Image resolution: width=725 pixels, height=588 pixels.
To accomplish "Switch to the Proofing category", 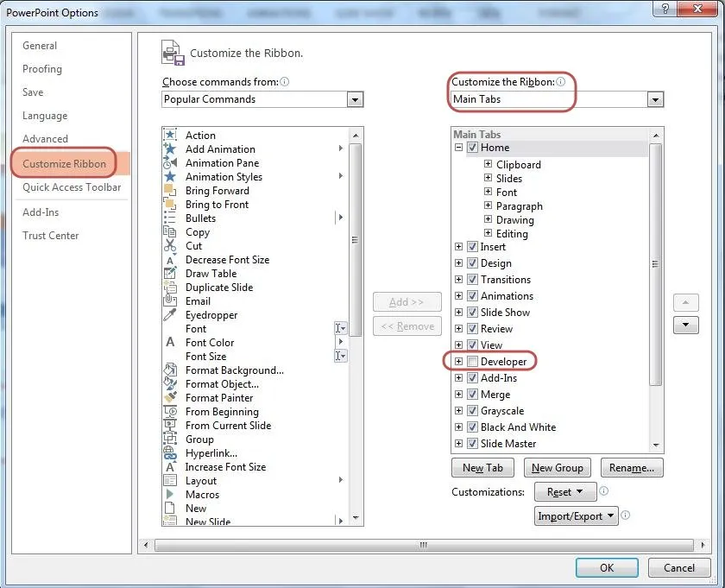I will [x=42, y=69].
